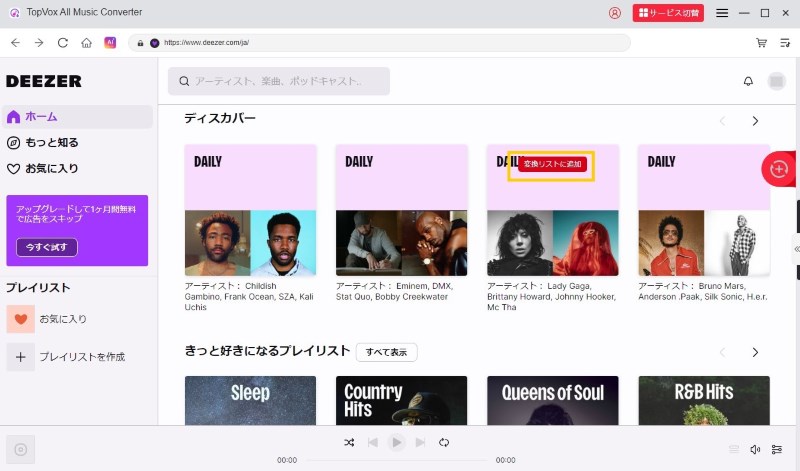Skip to the previous track

click(x=373, y=442)
